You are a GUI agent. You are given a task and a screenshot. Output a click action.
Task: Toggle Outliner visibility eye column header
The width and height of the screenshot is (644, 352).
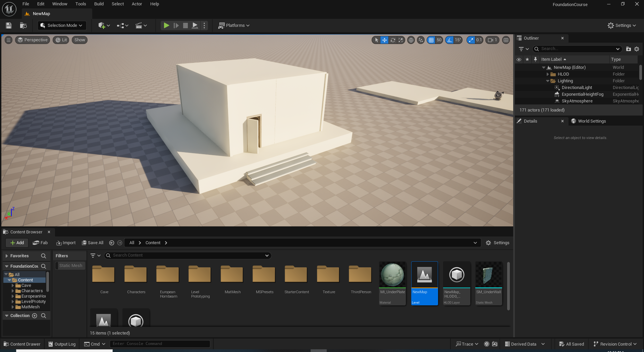click(519, 59)
